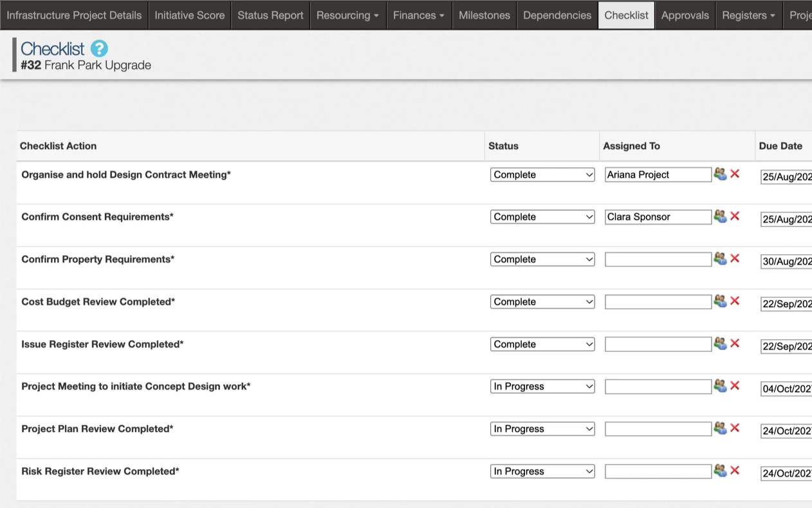Switch to the Milestones tab
Screen dimensions: 812x508
(484, 15)
